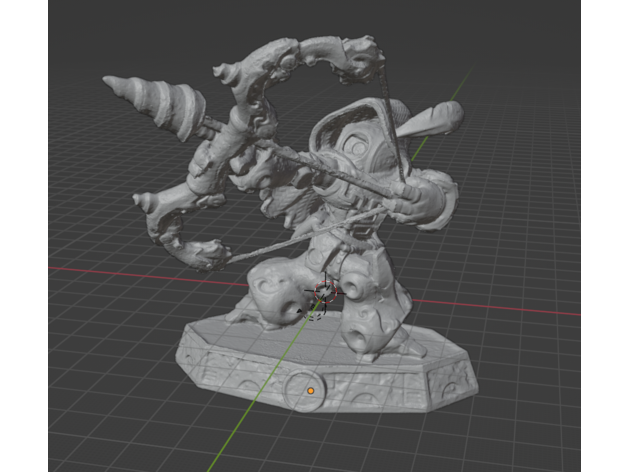Click the red X axis line left of model
Viewport: 628px width, 472px height.
pos(120,271)
